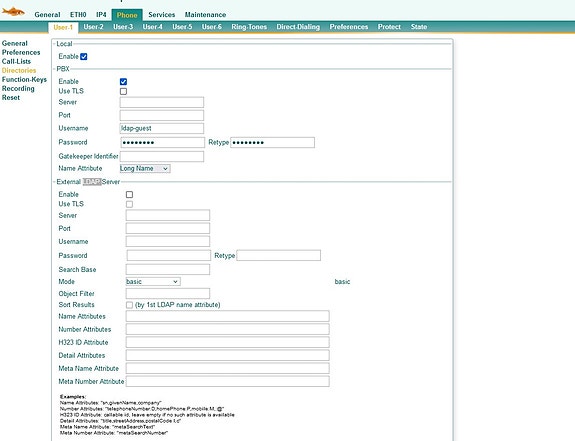Expand the Mode basic dropdown
575x441 pixels.
tap(153, 282)
